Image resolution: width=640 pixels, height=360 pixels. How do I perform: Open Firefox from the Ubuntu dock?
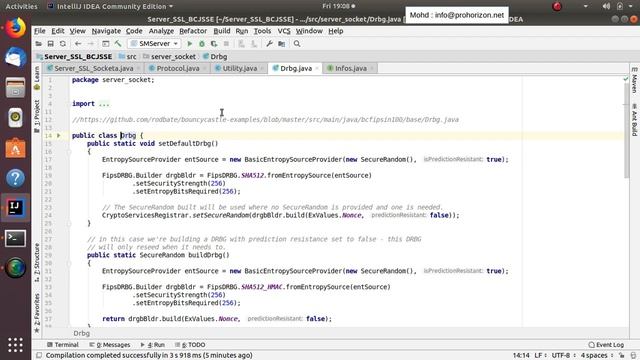tap(16, 28)
